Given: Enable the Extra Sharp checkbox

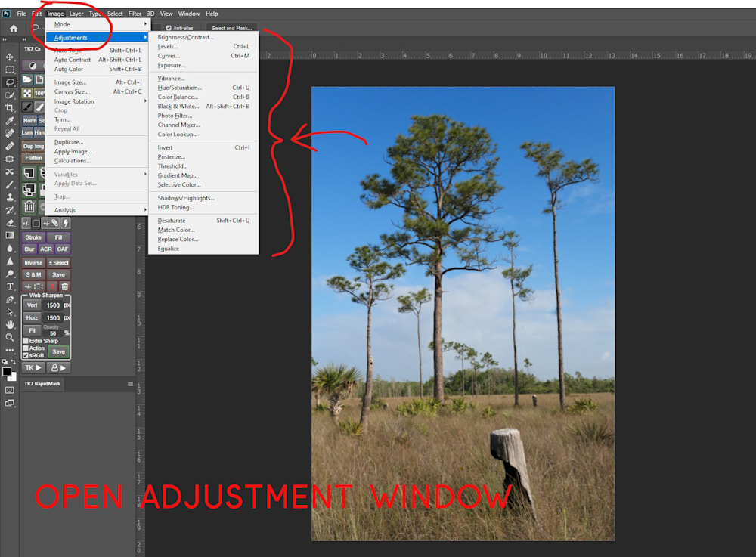Looking at the screenshot, I should click(26, 341).
